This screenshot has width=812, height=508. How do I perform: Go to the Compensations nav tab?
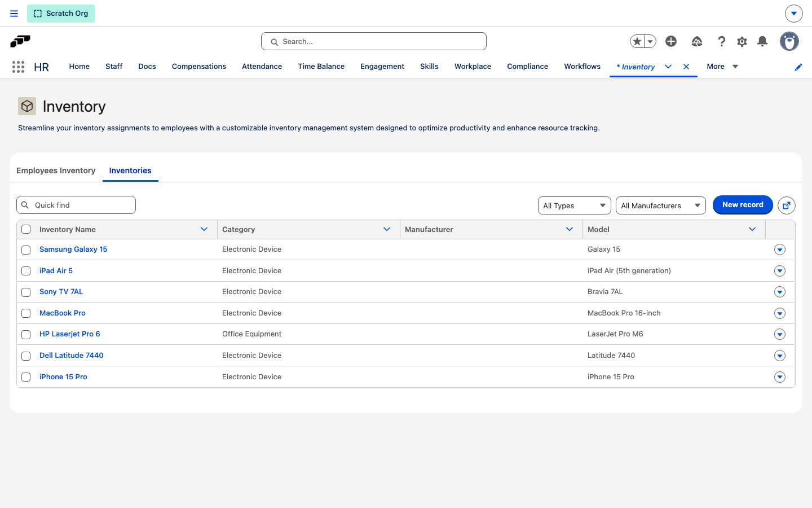click(x=199, y=67)
